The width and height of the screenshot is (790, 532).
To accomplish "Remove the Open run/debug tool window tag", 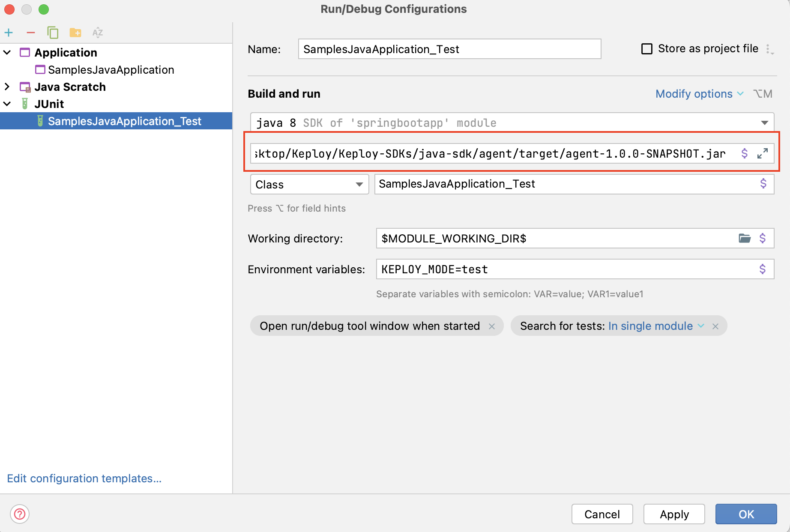I will pos(492,326).
